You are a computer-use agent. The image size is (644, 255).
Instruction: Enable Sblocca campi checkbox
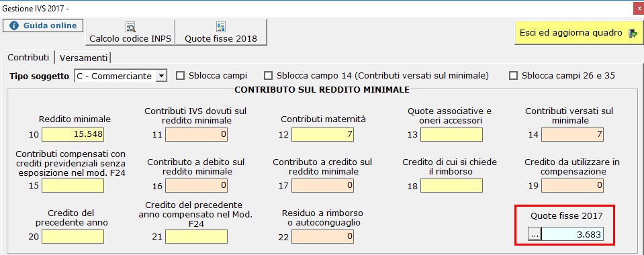(180, 76)
